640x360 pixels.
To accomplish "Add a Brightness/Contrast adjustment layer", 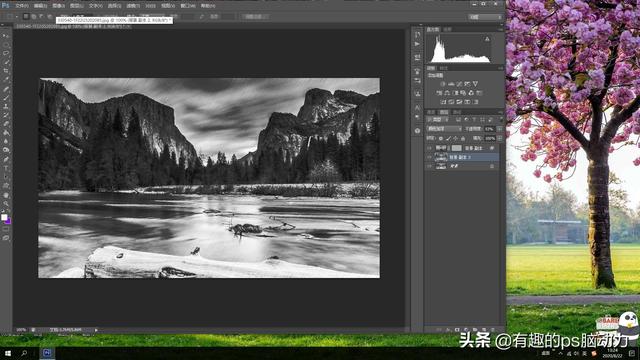I will click(x=443, y=84).
